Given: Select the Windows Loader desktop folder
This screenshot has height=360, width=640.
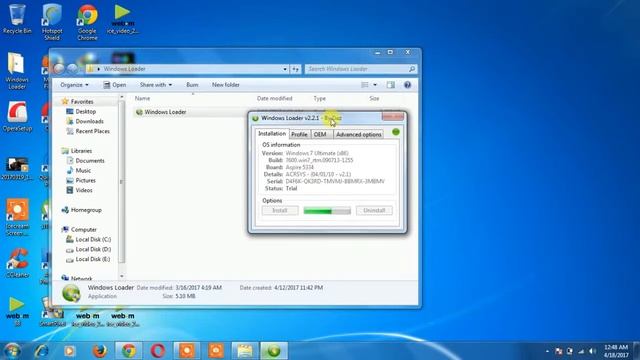Looking at the screenshot, I should coord(16,71).
